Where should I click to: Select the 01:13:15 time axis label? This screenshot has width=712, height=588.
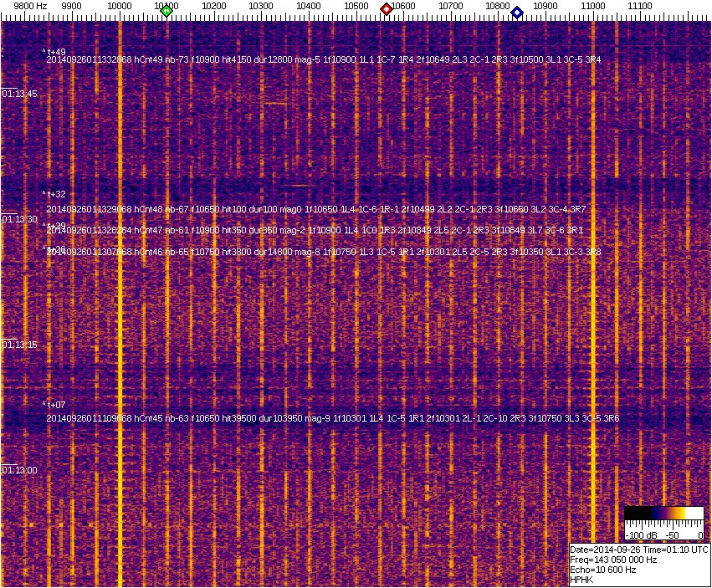(20, 345)
